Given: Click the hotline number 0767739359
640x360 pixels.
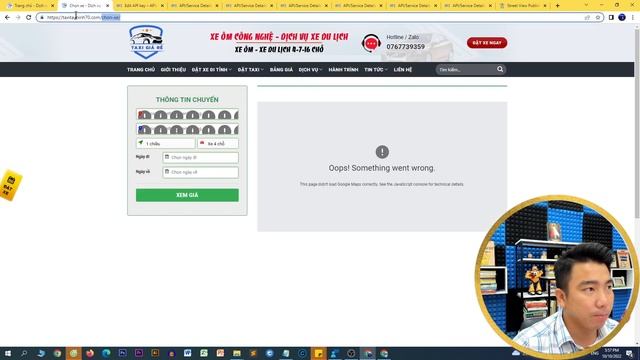Looking at the screenshot, I should pyautogui.click(x=406, y=47).
